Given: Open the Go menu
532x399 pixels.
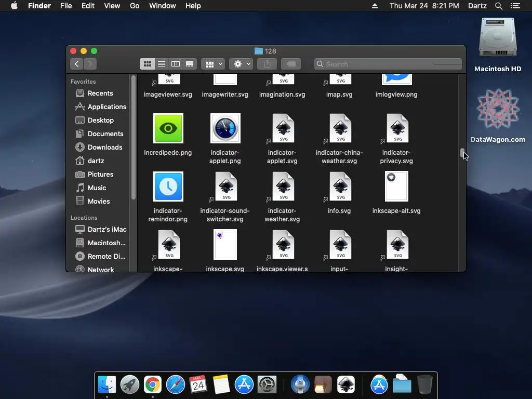Looking at the screenshot, I should tap(135, 6).
